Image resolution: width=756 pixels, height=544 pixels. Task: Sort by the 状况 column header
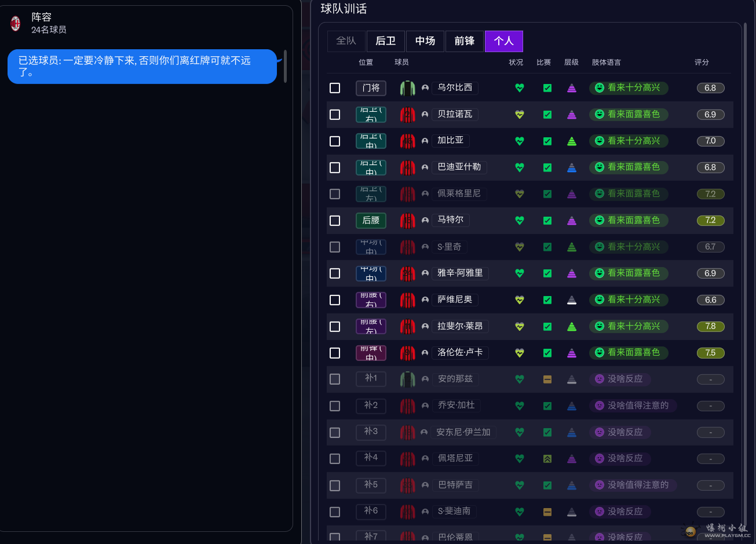click(516, 62)
